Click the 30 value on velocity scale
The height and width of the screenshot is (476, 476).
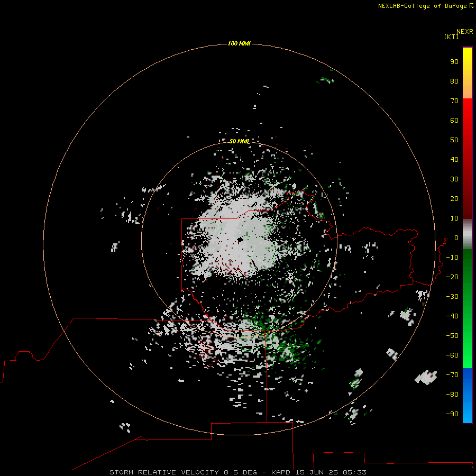point(454,179)
